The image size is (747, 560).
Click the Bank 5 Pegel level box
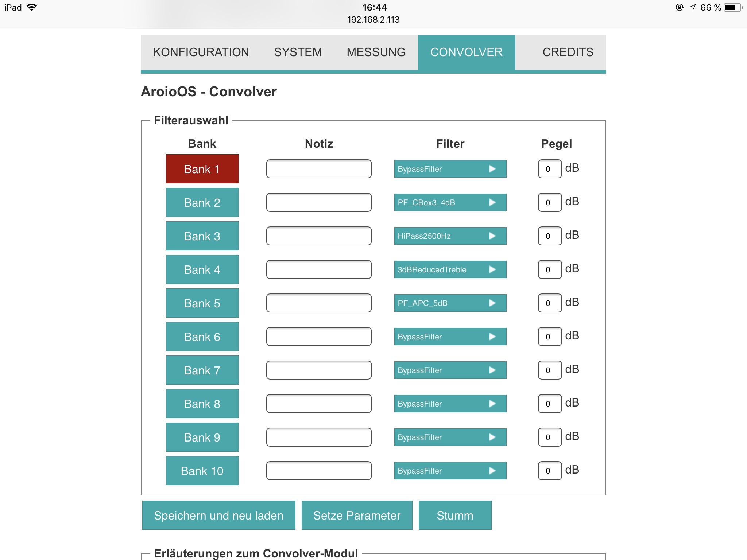coord(550,303)
